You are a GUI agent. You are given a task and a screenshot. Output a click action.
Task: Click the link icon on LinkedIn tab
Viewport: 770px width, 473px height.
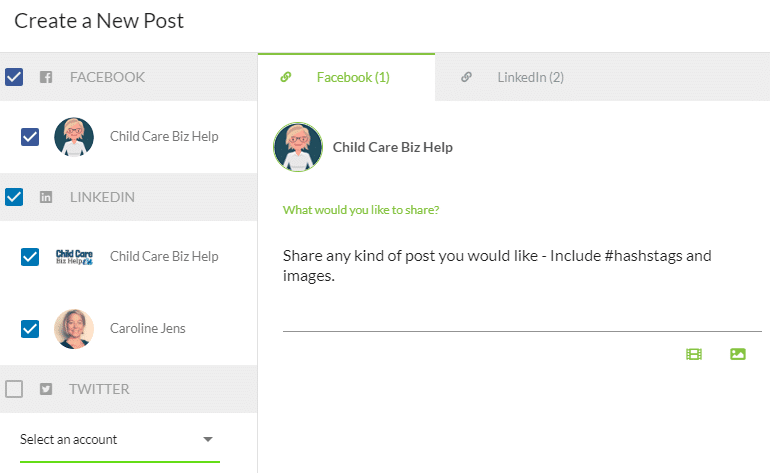tap(467, 77)
